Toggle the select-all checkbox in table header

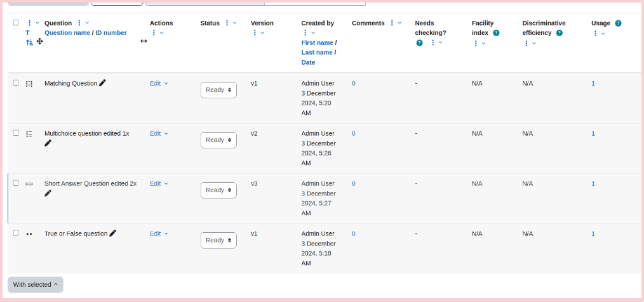pos(16,23)
